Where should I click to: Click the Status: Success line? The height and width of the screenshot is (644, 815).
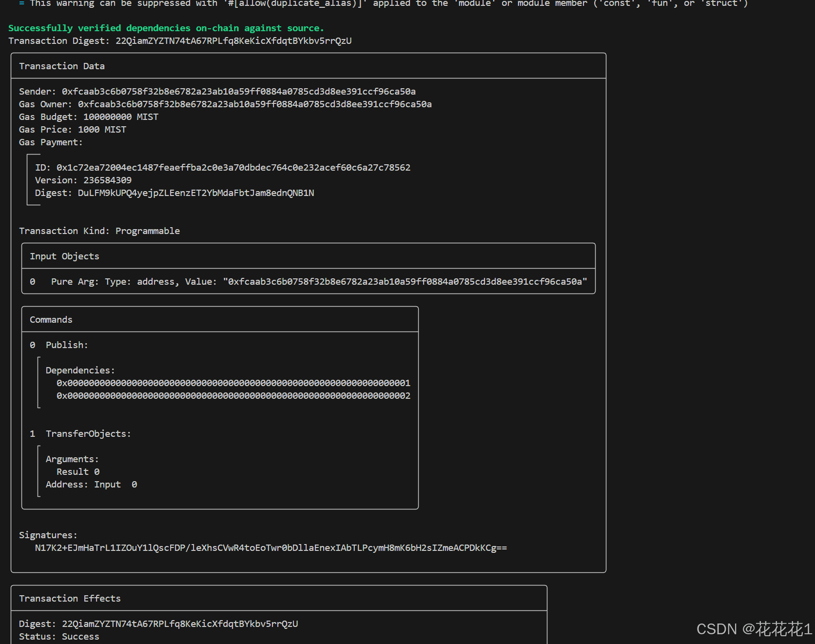(59, 637)
